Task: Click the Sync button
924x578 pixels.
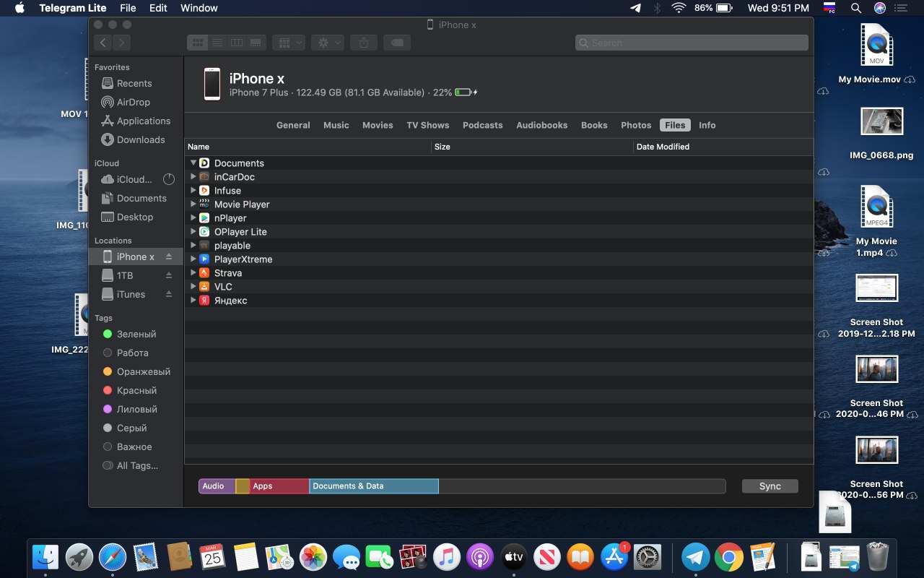Action: coord(770,486)
